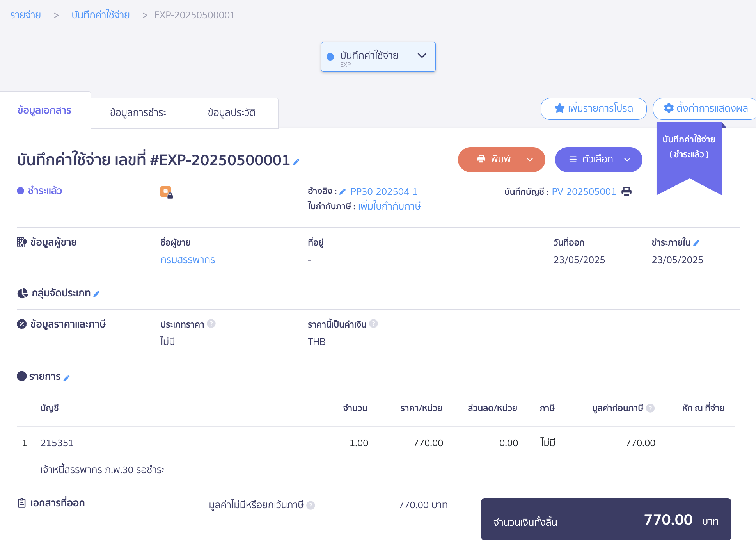
Task: Open vendor link กรมสรรพากร
Action: click(x=188, y=260)
